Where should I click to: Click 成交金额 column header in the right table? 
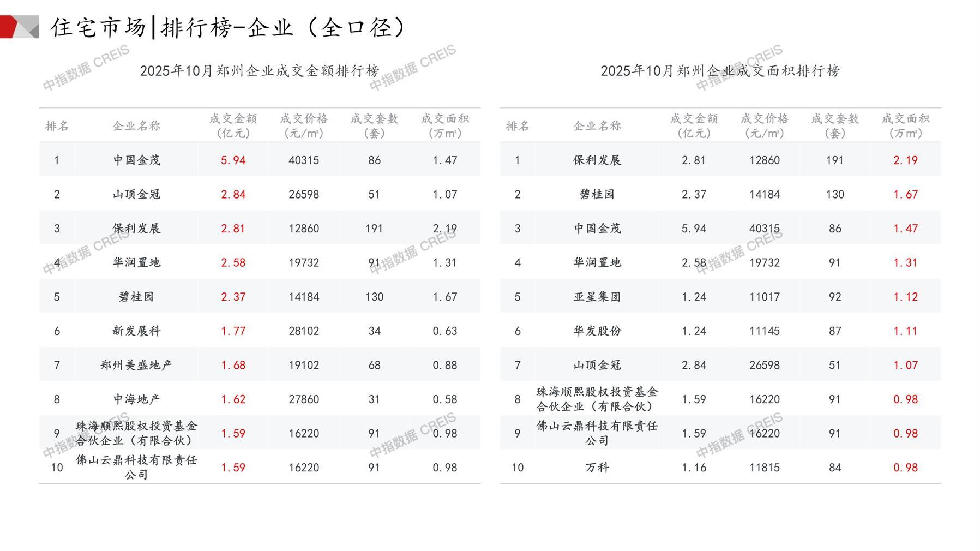point(694,125)
